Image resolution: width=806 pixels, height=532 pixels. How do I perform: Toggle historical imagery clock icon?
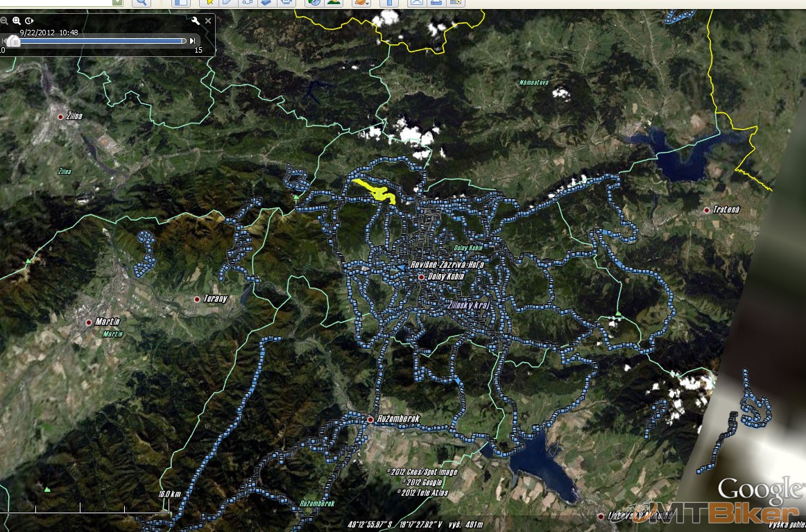click(314, 3)
